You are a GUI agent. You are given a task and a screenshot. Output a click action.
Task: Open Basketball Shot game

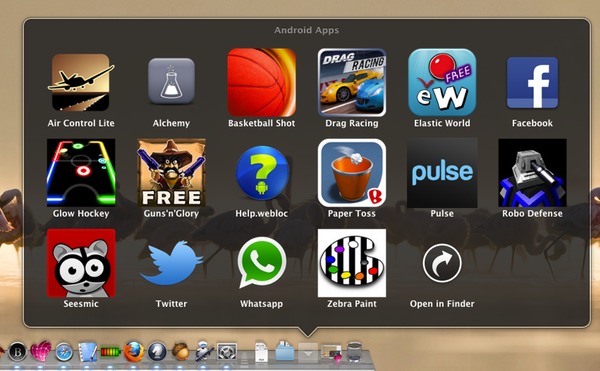262,82
